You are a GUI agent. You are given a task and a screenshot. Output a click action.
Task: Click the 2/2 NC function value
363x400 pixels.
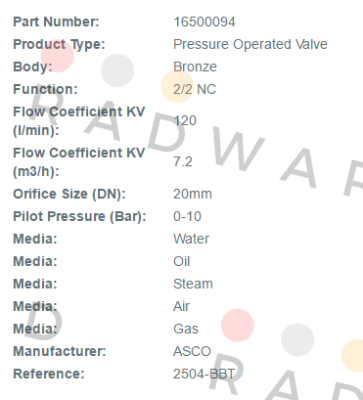pyautogui.click(x=195, y=89)
